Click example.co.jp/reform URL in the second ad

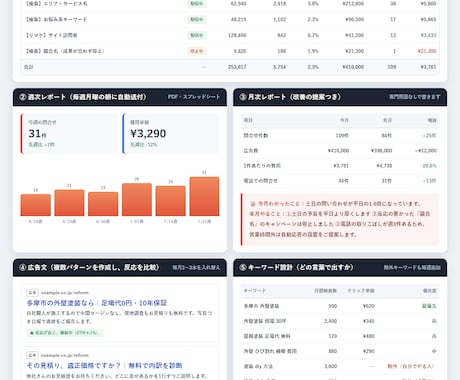coord(65,355)
